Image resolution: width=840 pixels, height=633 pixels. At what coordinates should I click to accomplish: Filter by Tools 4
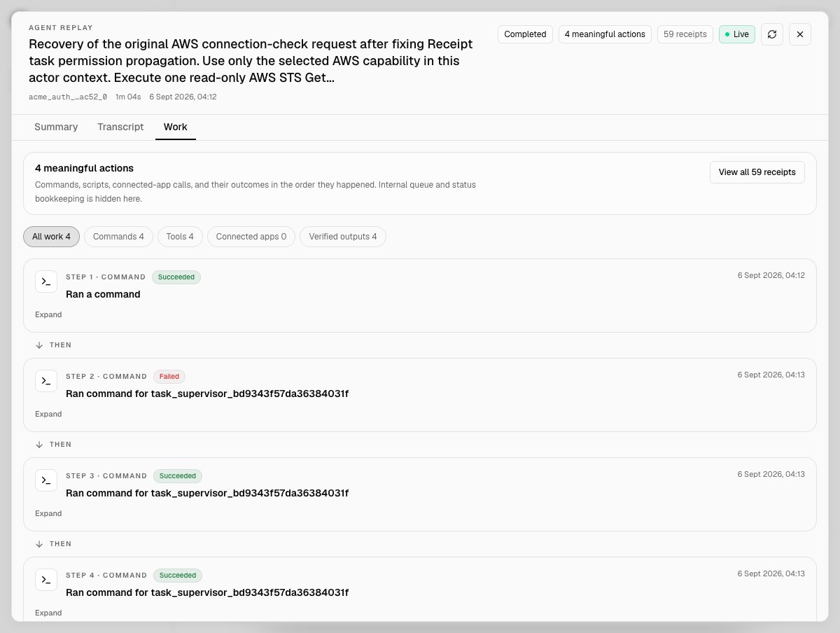(181, 237)
